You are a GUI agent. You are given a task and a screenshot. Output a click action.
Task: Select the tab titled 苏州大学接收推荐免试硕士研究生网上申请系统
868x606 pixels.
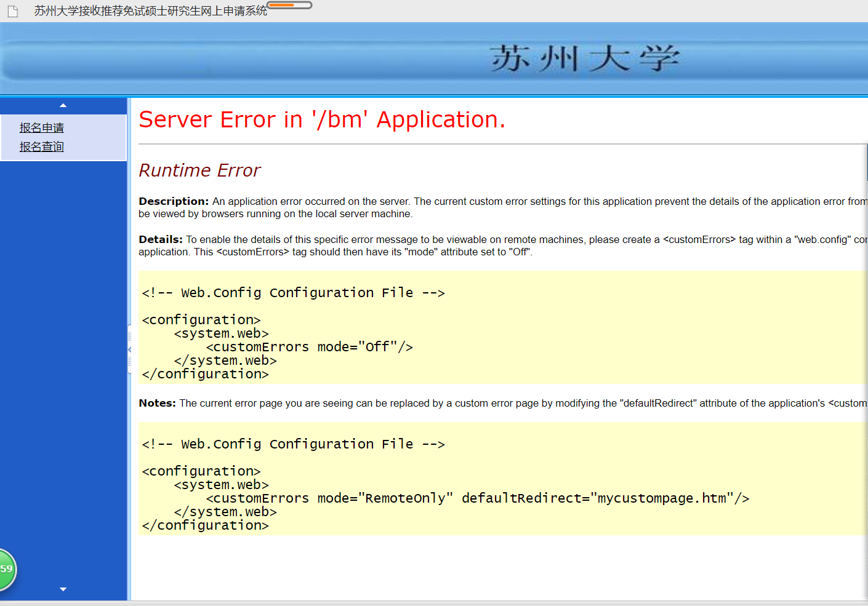coord(151,11)
